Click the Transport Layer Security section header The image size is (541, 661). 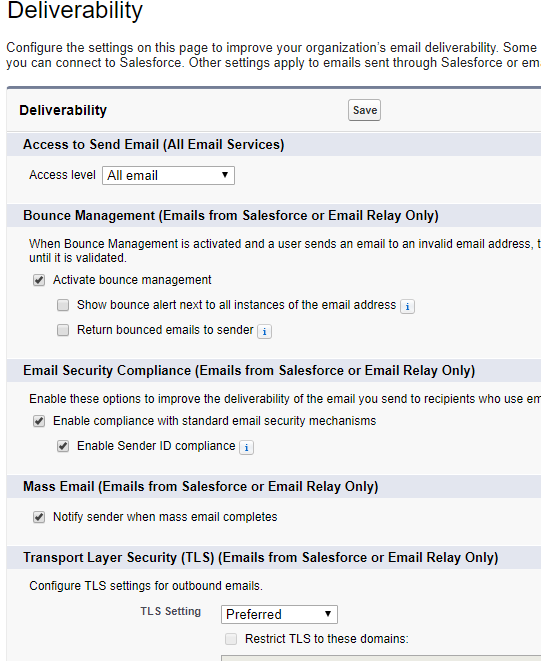click(x=261, y=558)
